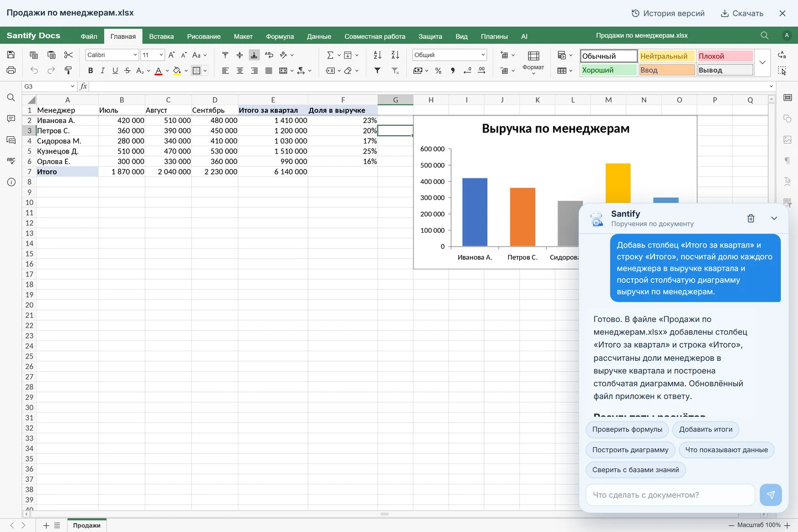The width and height of the screenshot is (798, 532).
Task: Open the spell check icon in left sidebar
Action: (x=11, y=161)
